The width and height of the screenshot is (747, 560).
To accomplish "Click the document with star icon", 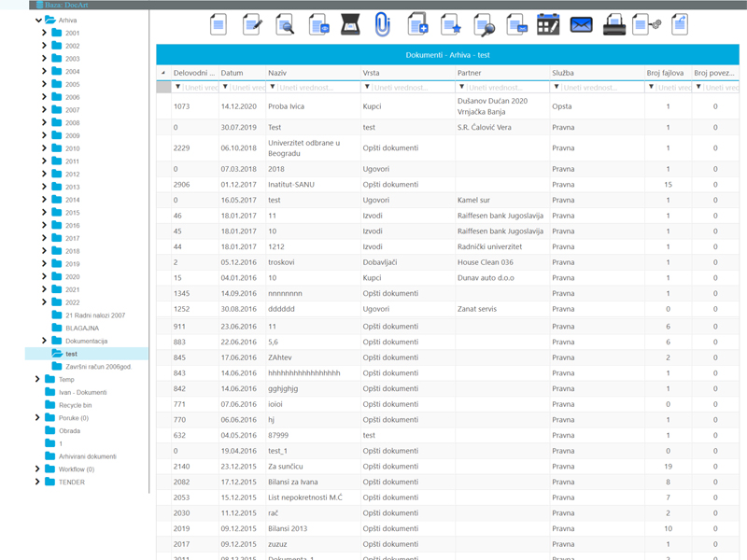I will pos(451,24).
